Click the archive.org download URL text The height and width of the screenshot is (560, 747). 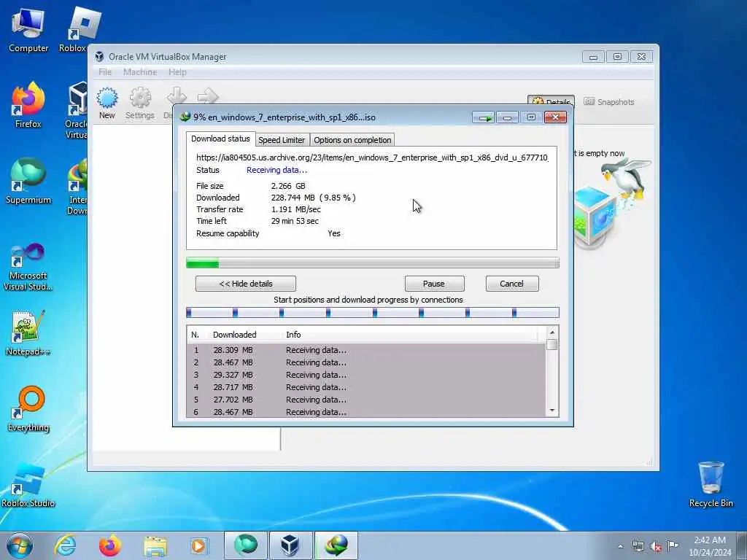[x=372, y=157]
